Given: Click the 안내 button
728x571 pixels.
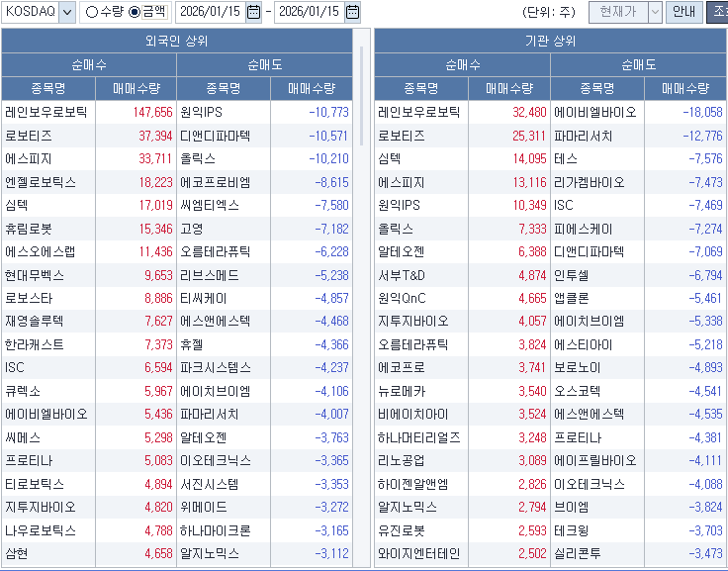Looking at the screenshot, I should 683,12.
